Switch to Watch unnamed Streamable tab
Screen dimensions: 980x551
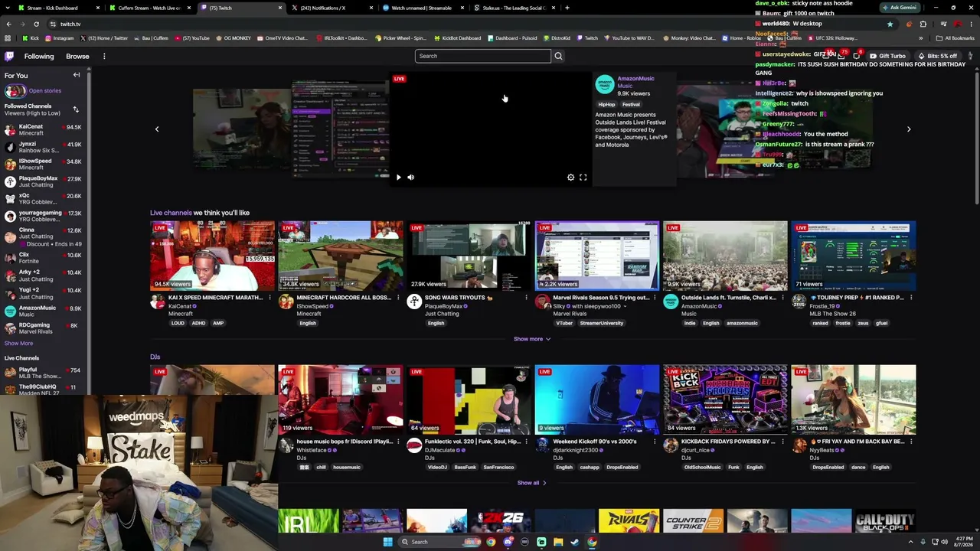pos(423,8)
